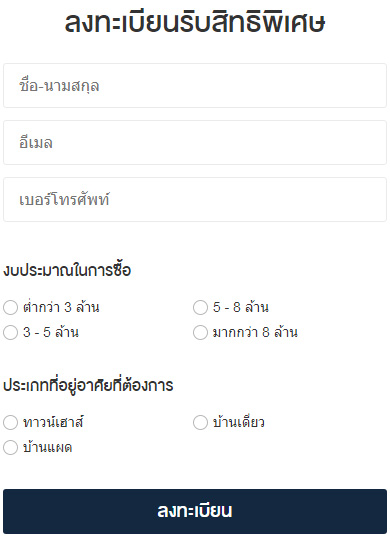Viewport: 390px width, 540px height.
Task: Select the ต่ำกว่า 3 ล้าน radio circle
Action: pyautogui.click(x=10, y=307)
